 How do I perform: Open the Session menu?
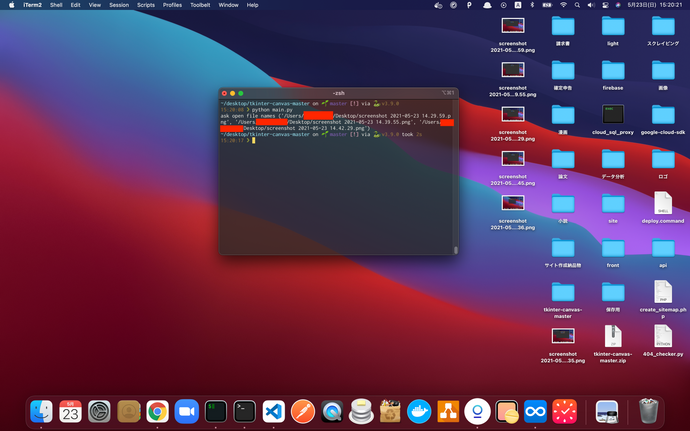pos(119,5)
